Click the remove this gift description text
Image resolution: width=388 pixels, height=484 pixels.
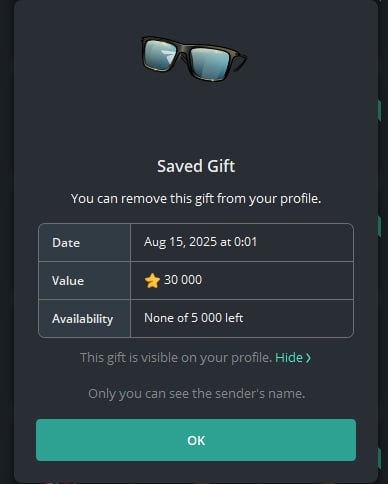[196, 199]
